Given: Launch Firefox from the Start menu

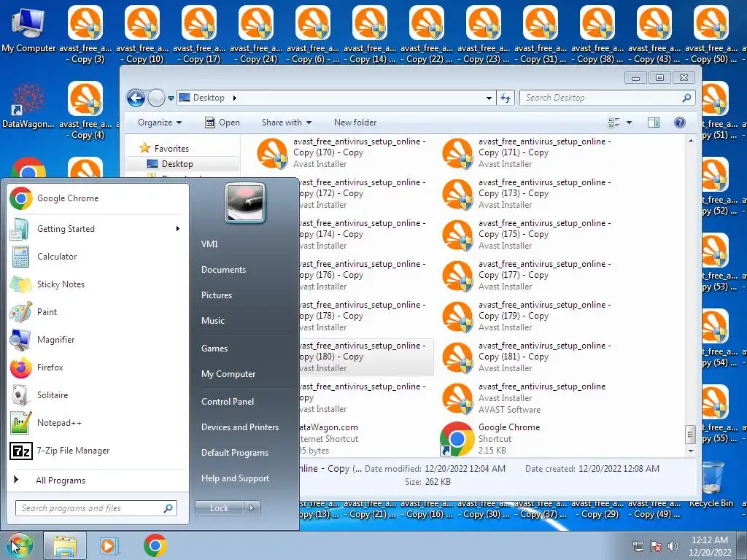Looking at the screenshot, I should pyautogui.click(x=97, y=367).
